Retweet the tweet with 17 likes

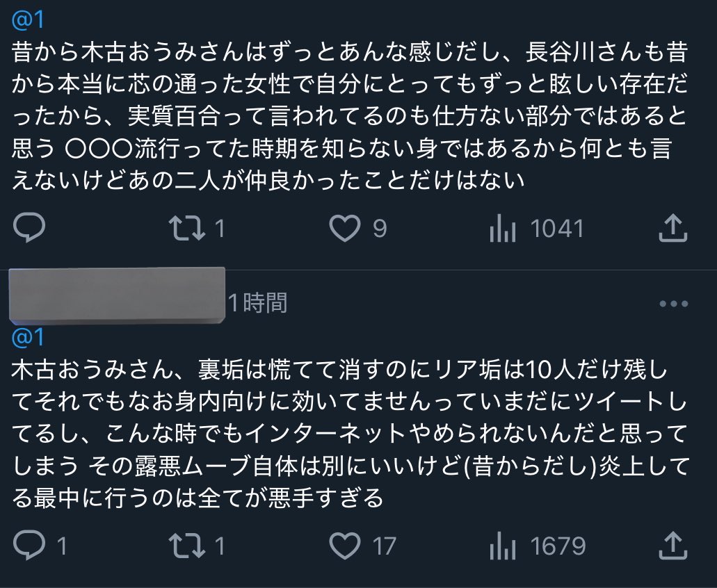click(188, 546)
